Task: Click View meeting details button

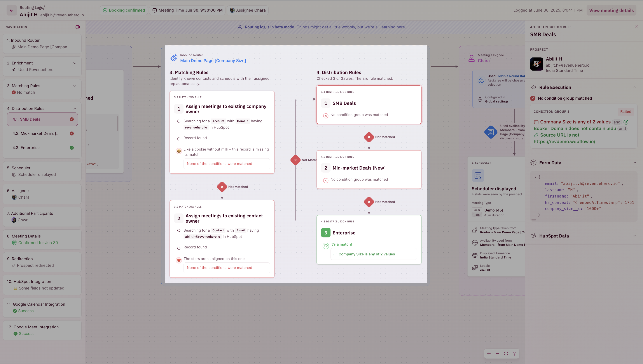Action: (611, 10)
